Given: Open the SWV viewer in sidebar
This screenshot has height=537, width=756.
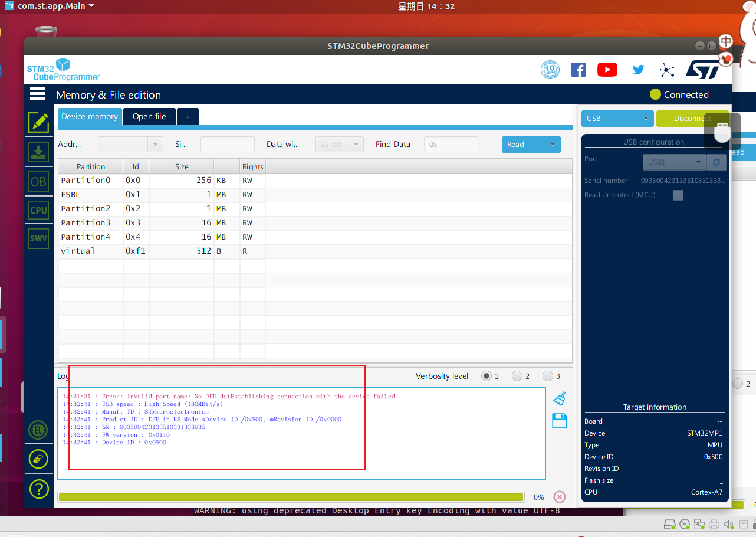Looking at the screenshot, I should 39,238.
